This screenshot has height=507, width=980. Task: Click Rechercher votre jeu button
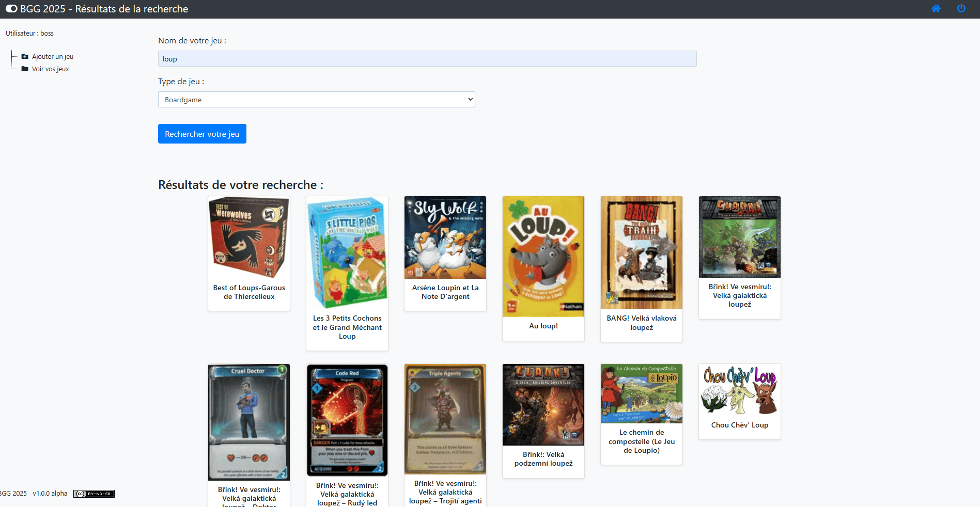pos(202,134)
